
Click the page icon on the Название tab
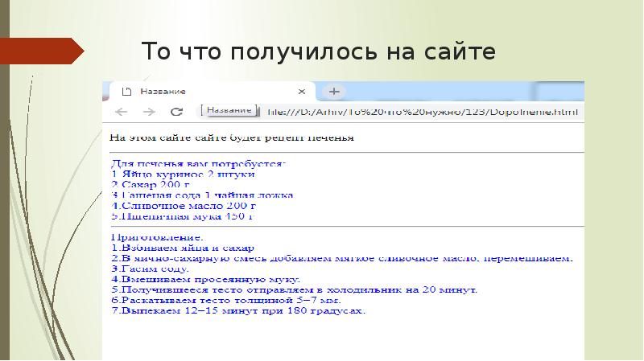pos(126,92)
